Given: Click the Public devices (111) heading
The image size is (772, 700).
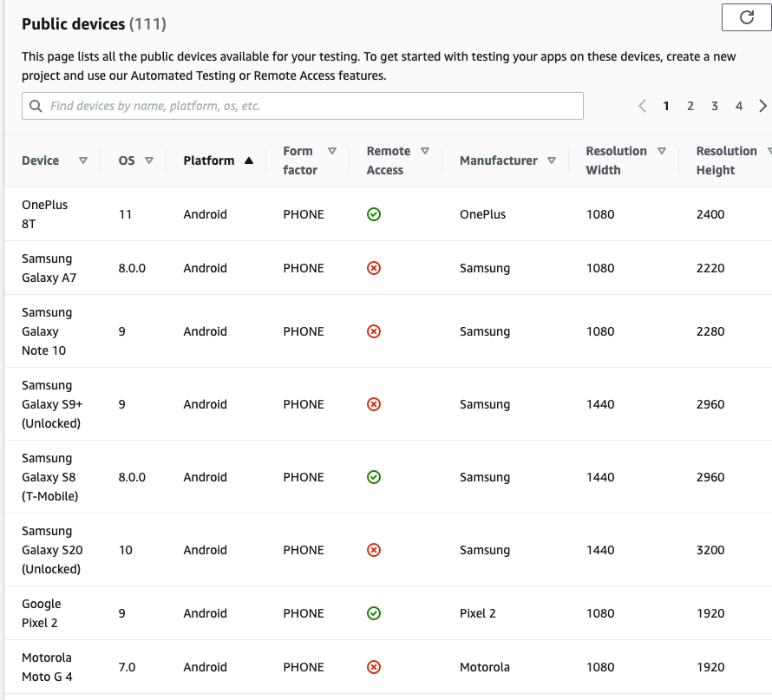Looking at the screenshot, I should (x=94, y=23).
